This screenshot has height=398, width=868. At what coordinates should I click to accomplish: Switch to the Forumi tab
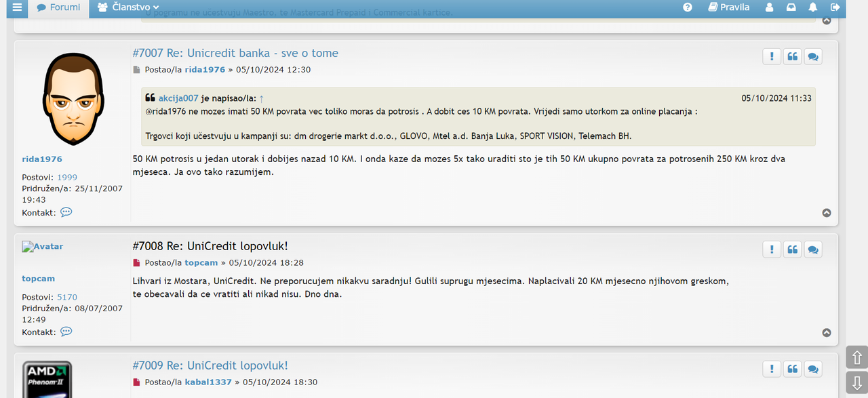coord(58,7)
